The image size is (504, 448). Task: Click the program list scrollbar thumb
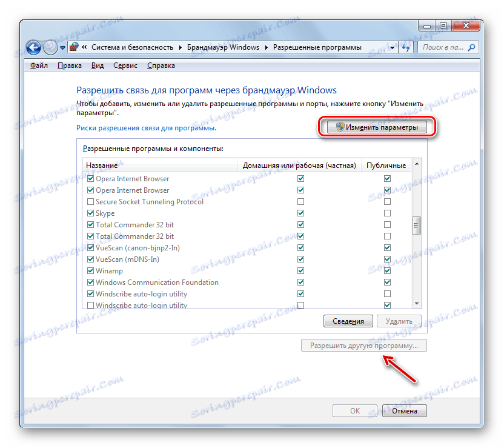(x=417, y=226)
